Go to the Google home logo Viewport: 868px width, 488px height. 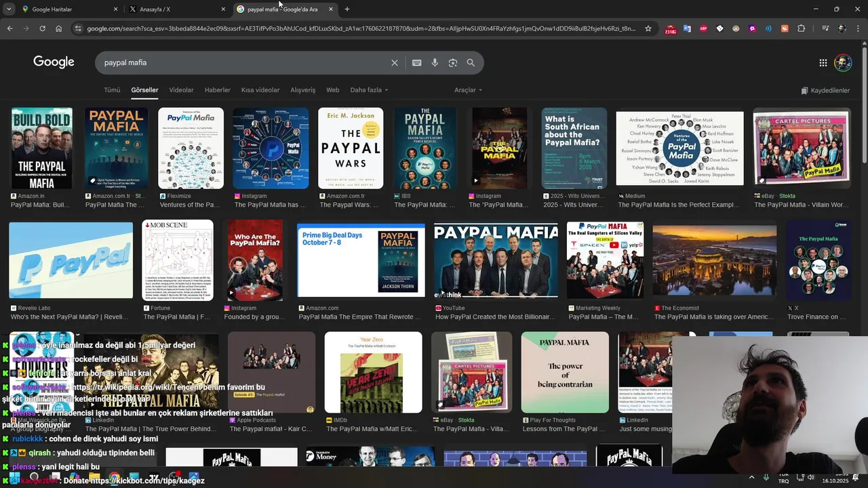click(x=54, y=62)
